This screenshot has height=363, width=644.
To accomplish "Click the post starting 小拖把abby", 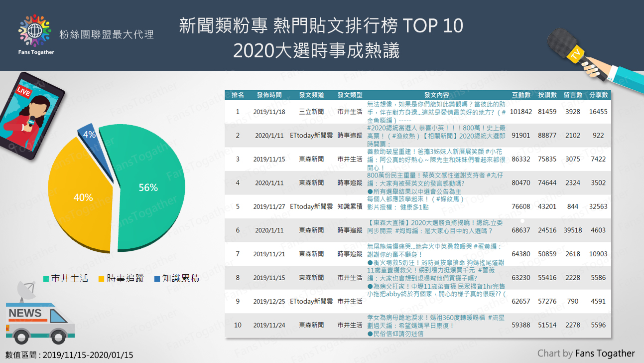I will [x=436, y=294].
